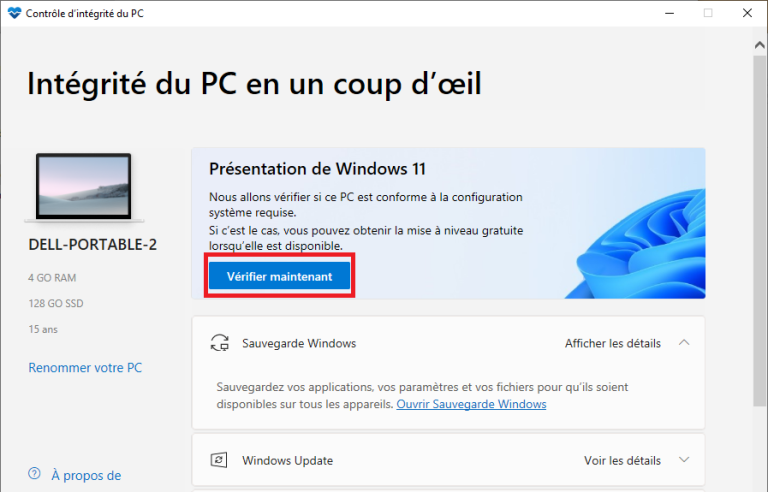768x492 pixels.
Task: Click the Sauvegarde Windows title
Action: click(x=299, y=343)
